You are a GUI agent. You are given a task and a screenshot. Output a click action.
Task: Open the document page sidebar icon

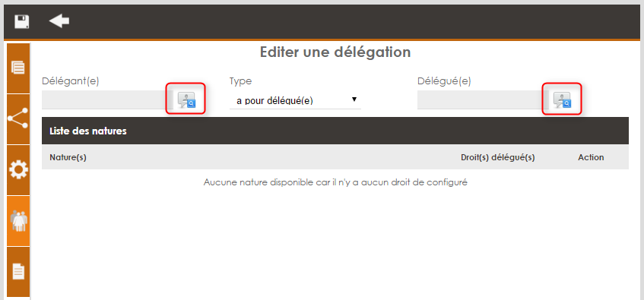coord(18,271)
